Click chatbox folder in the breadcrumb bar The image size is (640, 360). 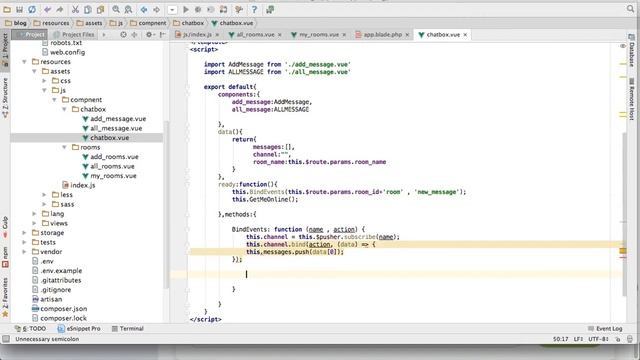point(188,23)
